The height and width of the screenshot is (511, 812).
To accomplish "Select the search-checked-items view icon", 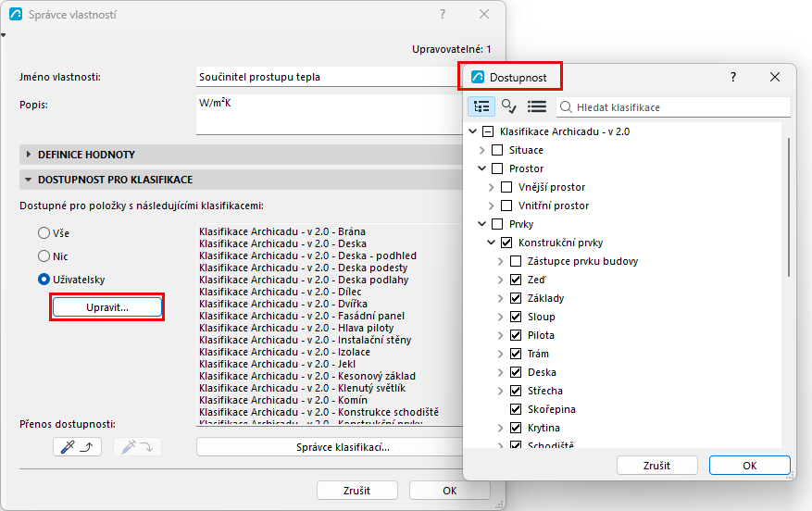I will tap(508, 106).
